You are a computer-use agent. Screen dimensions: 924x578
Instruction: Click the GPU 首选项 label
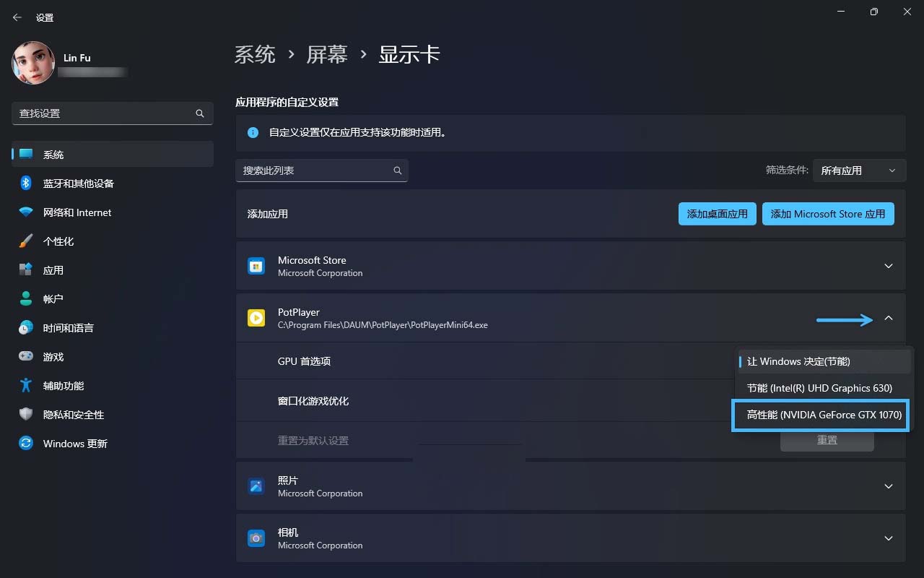click(304, 361)
